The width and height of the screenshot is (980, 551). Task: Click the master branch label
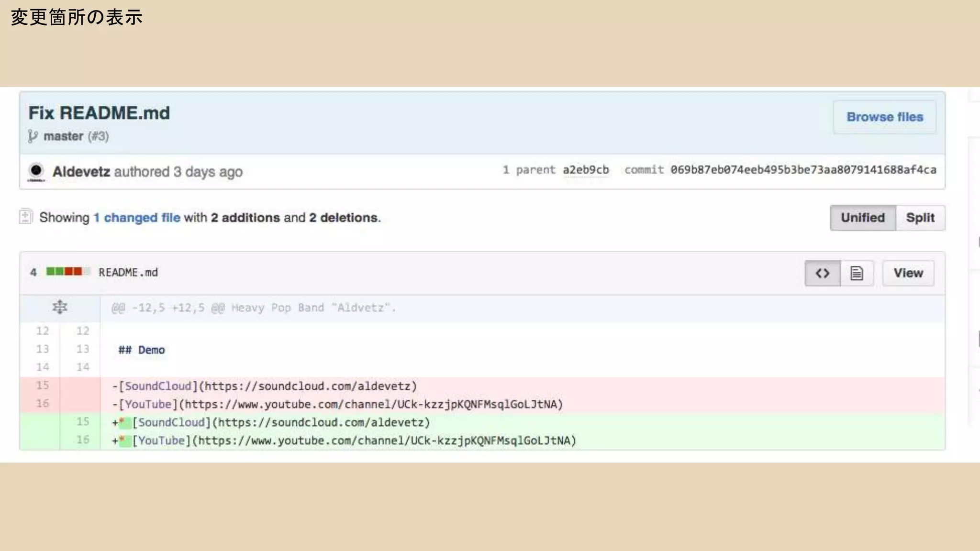(63, 136)
